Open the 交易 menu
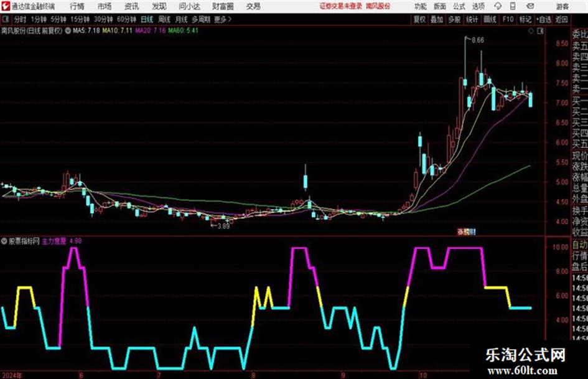588x379 pixels. tap(253, 6)
